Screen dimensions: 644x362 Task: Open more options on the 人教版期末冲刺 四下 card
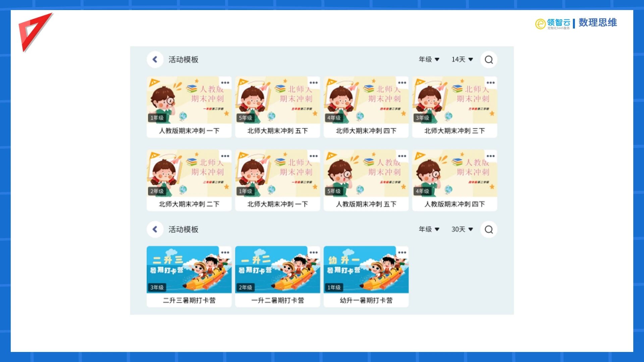[491, 156]
